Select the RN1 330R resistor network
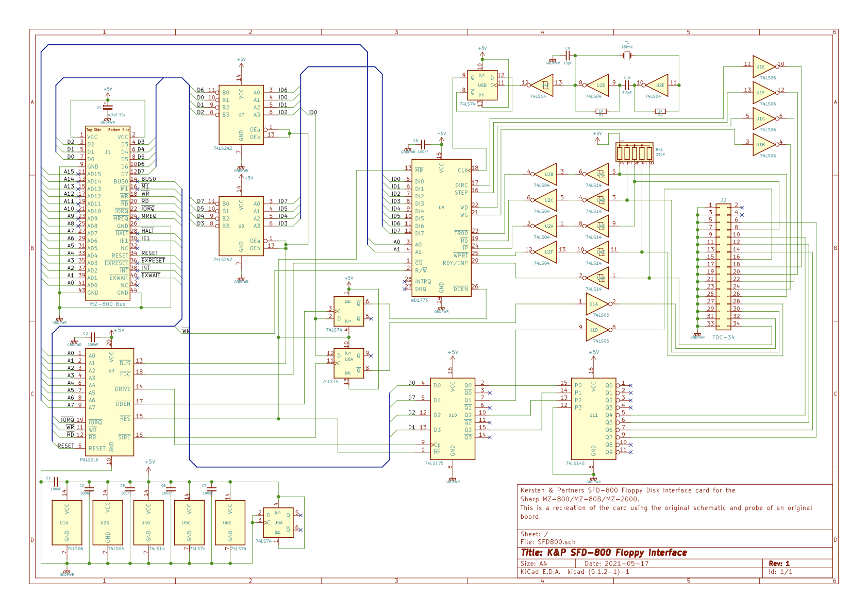The width and height of the screenshot is (868, 613). (x=634, y=152)
